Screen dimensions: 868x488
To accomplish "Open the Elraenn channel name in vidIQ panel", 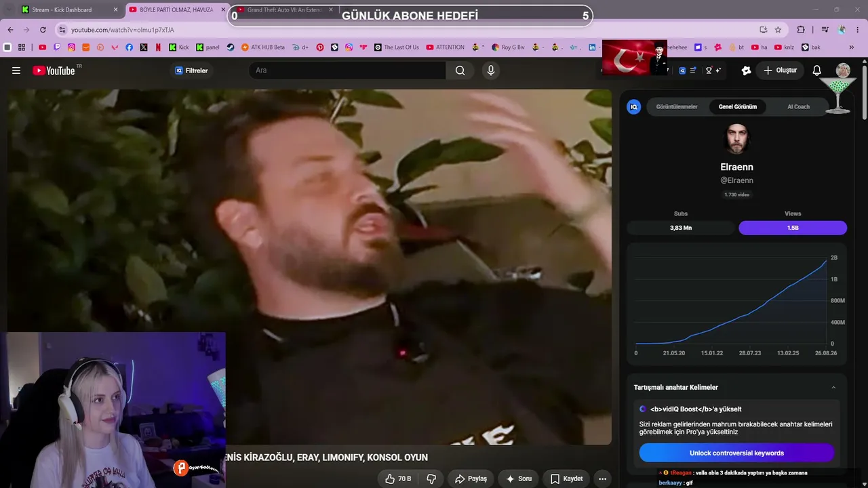I will (736, 167).
